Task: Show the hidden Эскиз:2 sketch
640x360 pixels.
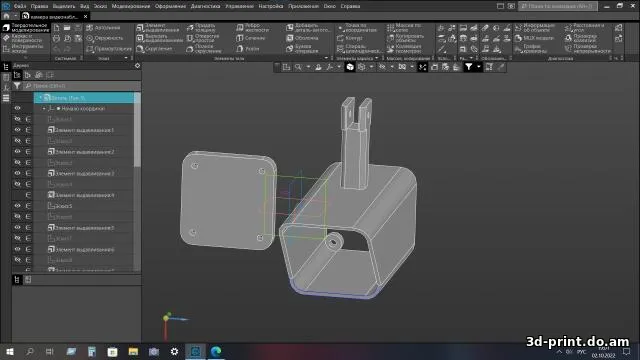Action: [x=18, y=140]
